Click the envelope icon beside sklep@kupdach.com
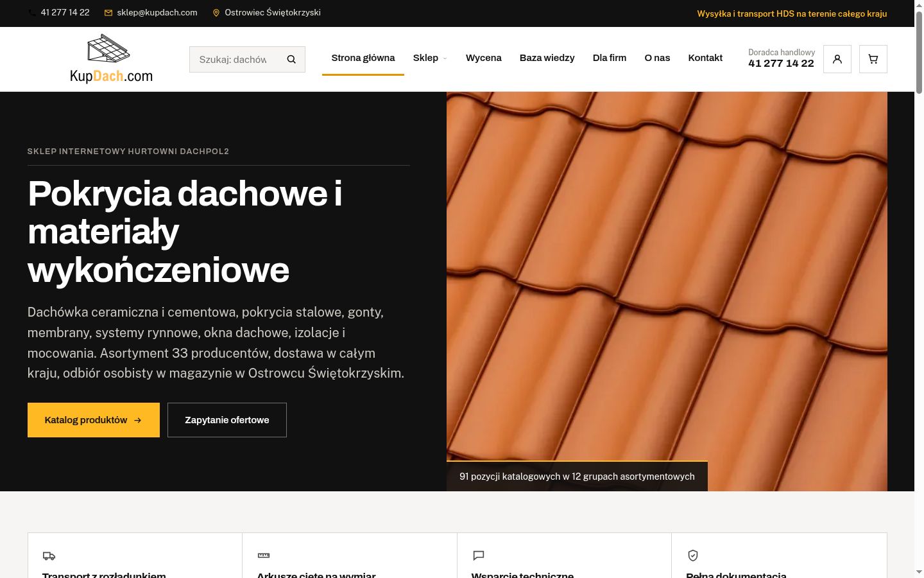 click(108, 13)
